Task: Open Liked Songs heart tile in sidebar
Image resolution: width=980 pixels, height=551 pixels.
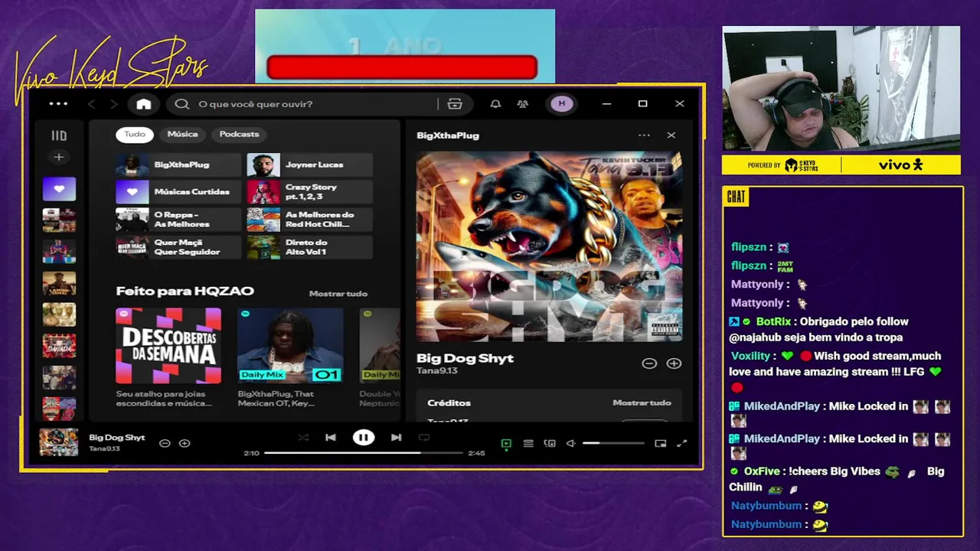Action: 59,189
